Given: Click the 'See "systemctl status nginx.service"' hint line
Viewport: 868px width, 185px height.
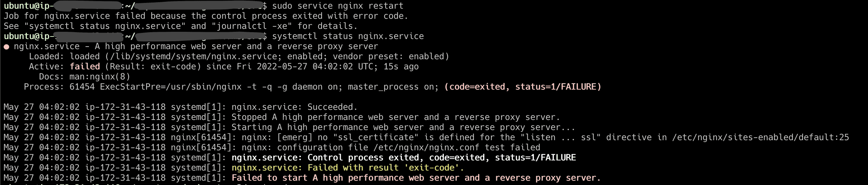Looking at the screenshot, I should coord(180,26).
